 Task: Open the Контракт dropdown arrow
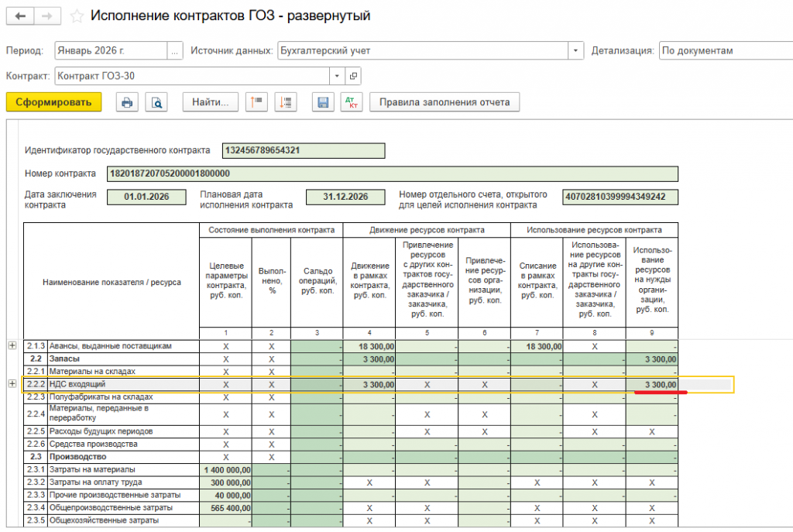pos(337,76)
